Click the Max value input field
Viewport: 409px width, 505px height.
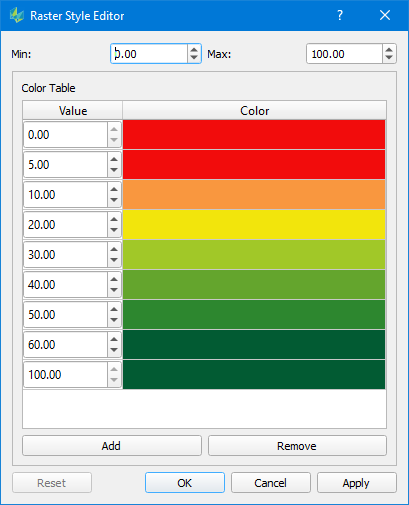point(344,54)
